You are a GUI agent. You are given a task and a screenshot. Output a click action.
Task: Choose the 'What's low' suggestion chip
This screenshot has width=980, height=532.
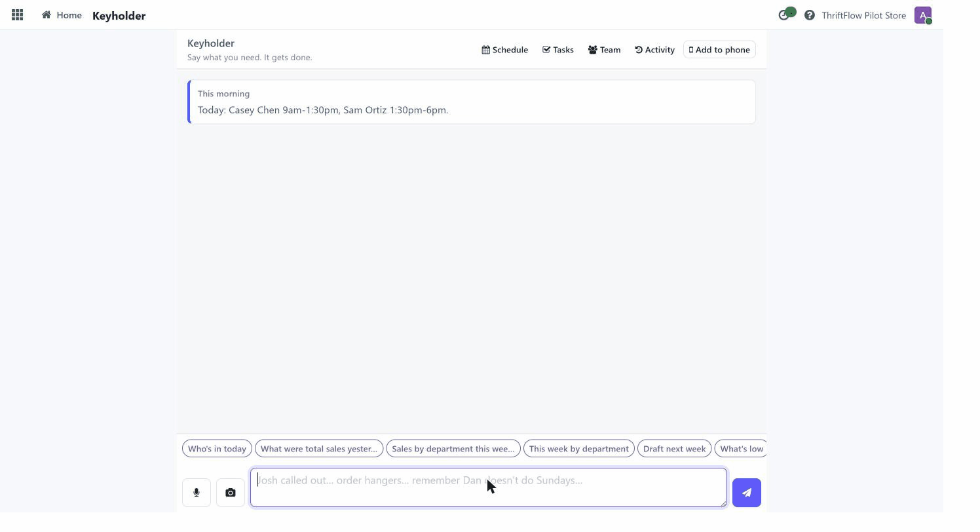point(741,449)
